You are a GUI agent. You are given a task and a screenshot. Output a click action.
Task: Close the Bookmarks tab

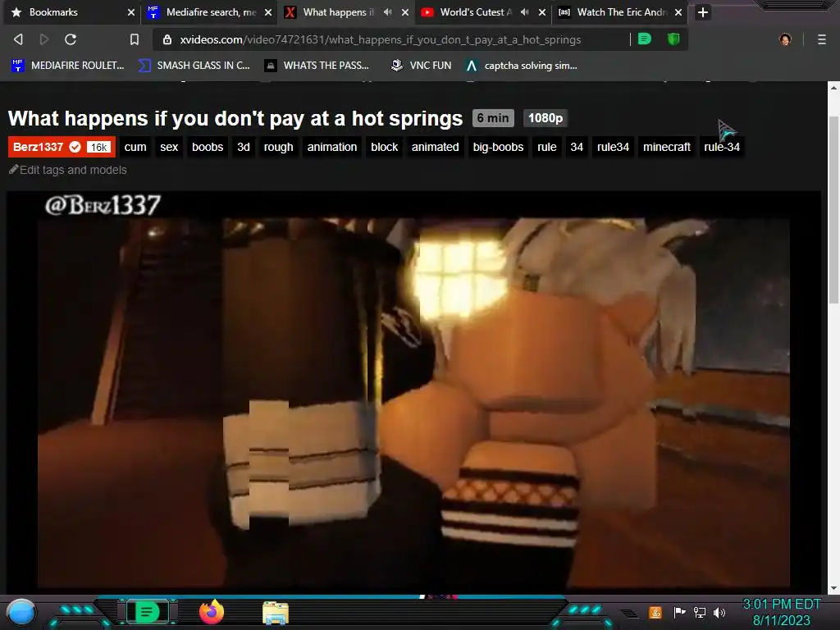click(x=130, y=12)
